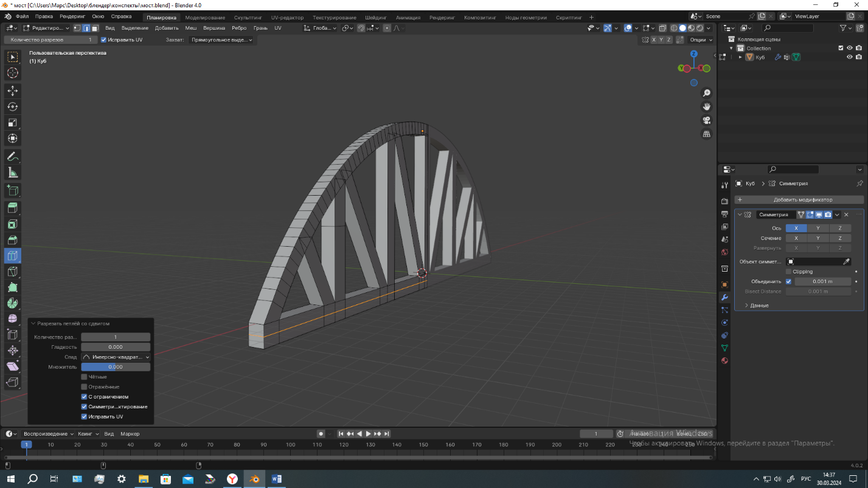Screen dimensions: 868x488
Task: Select the Measure tool
Action: (12, 173)
